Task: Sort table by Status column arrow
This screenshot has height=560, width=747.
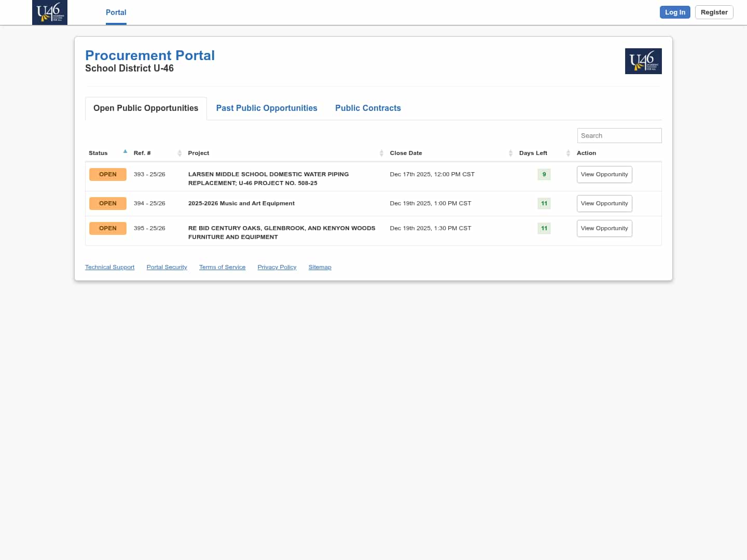Action: click(125, 152)
